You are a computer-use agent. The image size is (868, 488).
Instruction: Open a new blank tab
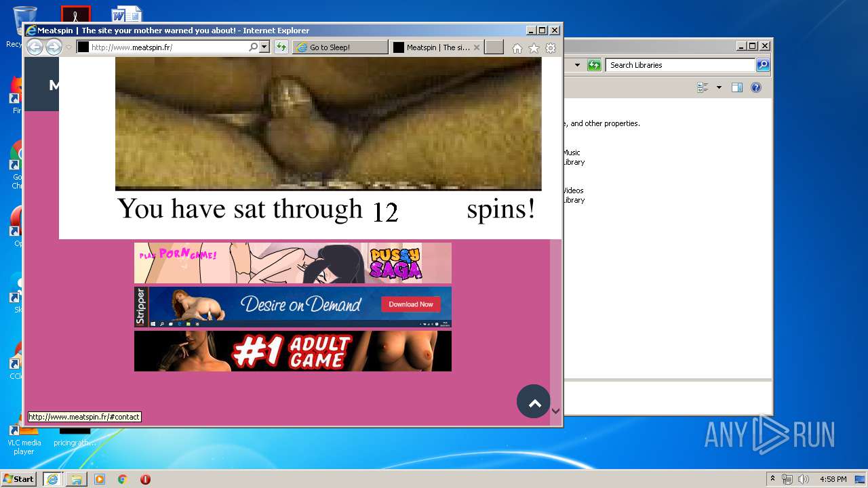(494, 47)
